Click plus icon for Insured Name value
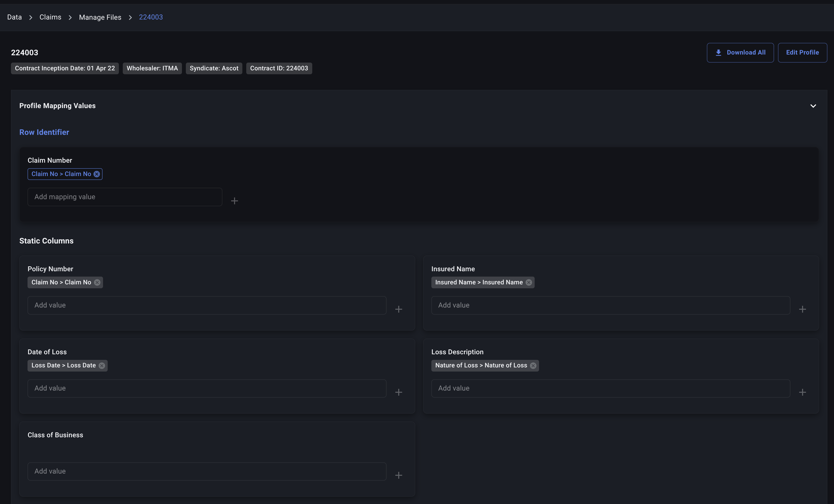834x504 pixels. click(x=802, y=309)
